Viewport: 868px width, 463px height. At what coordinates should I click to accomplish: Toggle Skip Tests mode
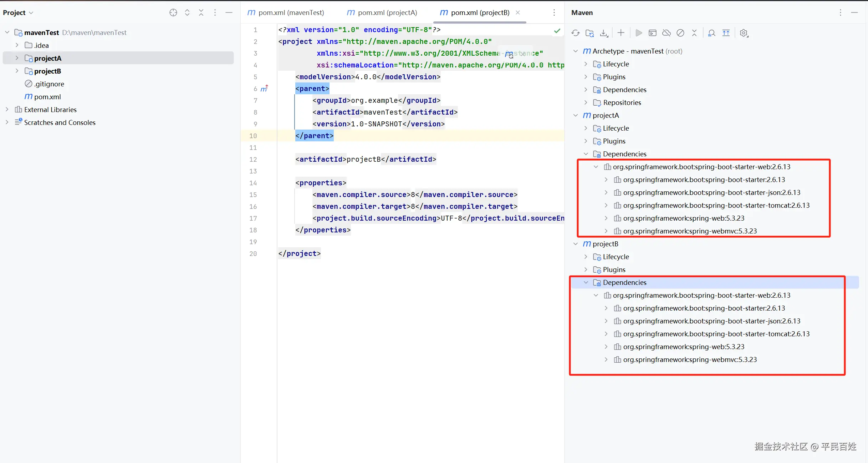(x=680, y=33)
